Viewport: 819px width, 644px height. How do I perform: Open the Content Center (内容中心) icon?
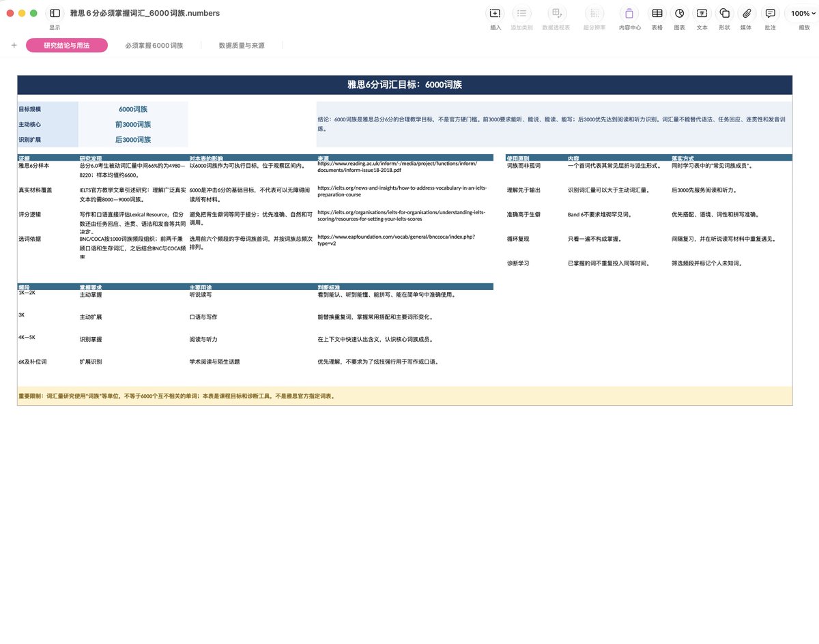pyautogui.click(x=629, y=14)
